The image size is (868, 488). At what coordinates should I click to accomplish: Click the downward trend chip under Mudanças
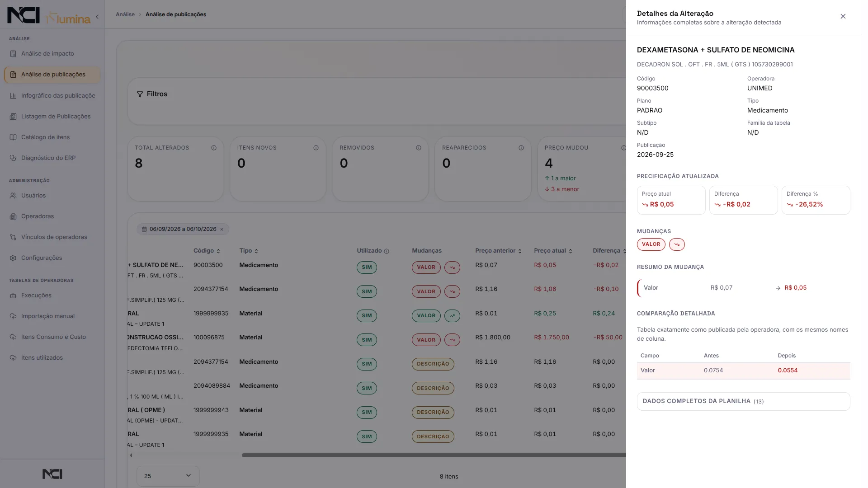pyautogui.click(x=677, y=244)
